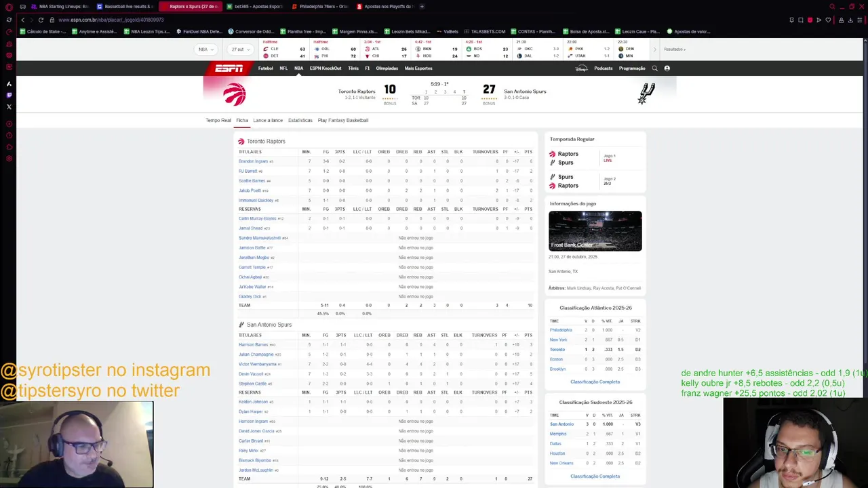The width and height of the screenshot is (868, 488).
Task: Open the easy setup menu icon
Action: coord(859,20)
